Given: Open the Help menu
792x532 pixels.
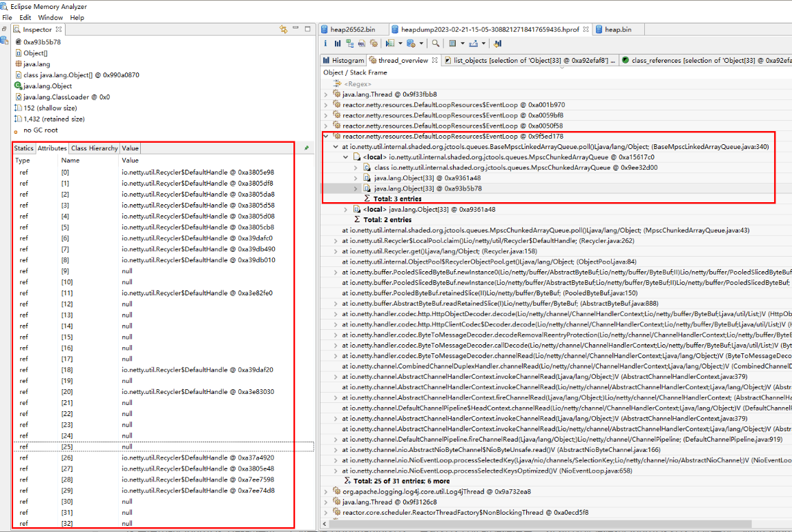Looking at the screenshot, I should pos(77,18).
